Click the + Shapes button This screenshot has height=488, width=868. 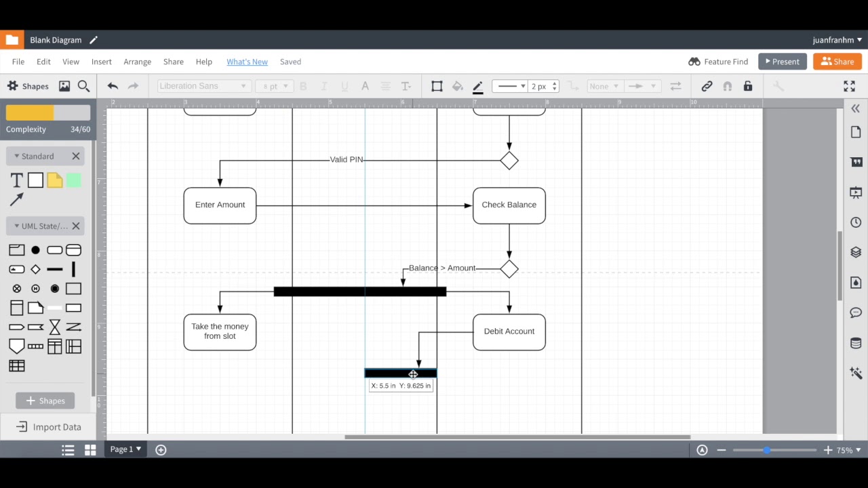click(45, 401)
